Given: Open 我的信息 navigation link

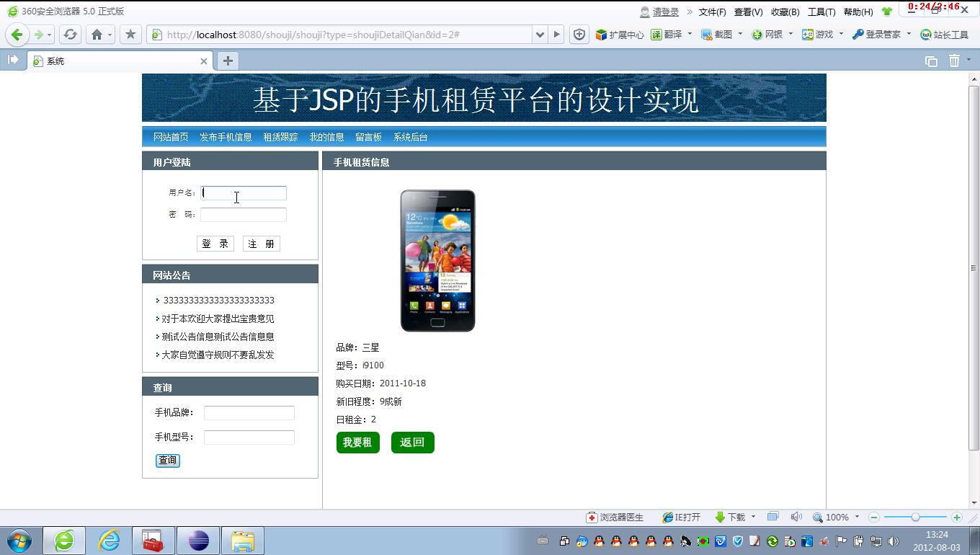Looking at the screenshot, I should tap(326, 137).
